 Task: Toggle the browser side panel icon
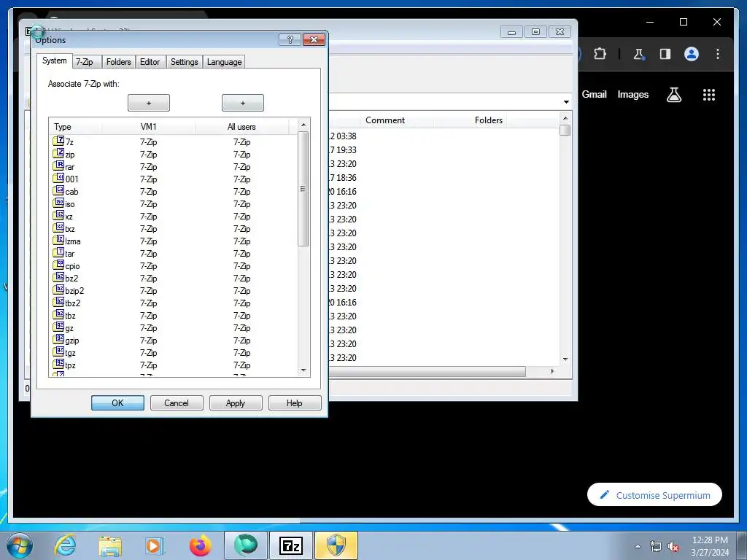point(665,54)
